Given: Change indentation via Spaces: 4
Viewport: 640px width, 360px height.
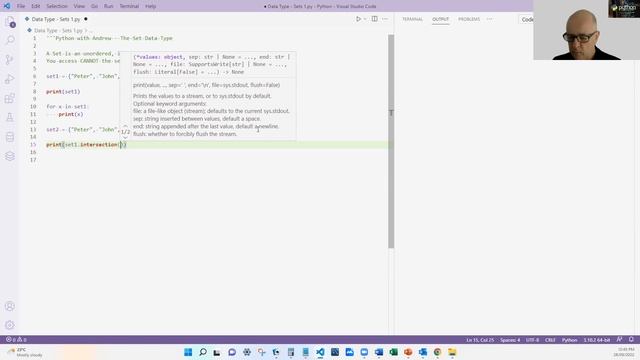Looking at the screenshot, I should [510, 340].
